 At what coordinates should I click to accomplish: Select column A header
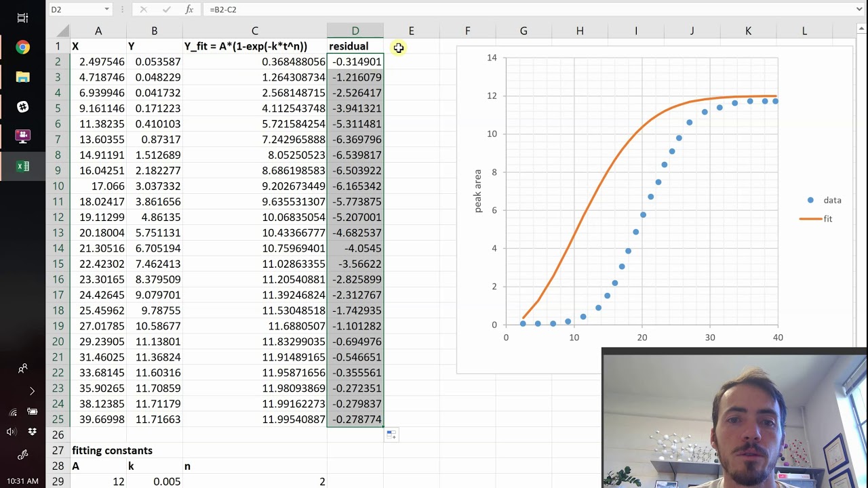pyautogui.click(x=98, y=31)
